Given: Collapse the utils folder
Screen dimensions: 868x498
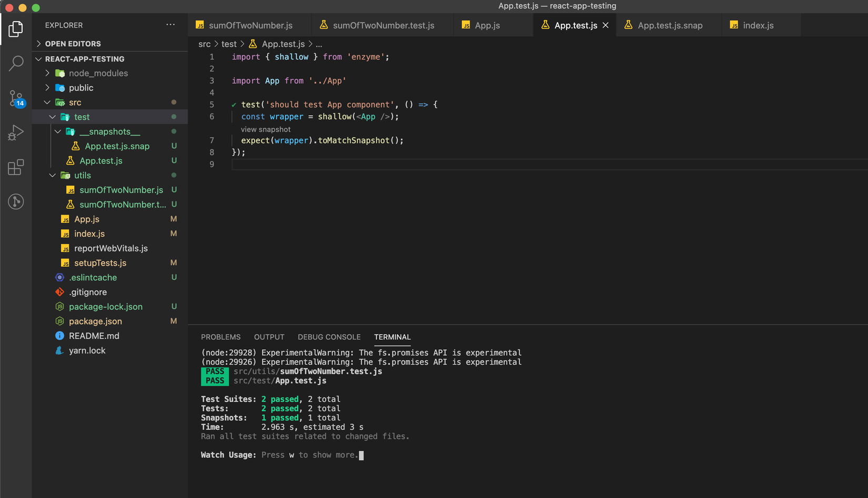Looking at the screenshot, I should coord(82,175).
